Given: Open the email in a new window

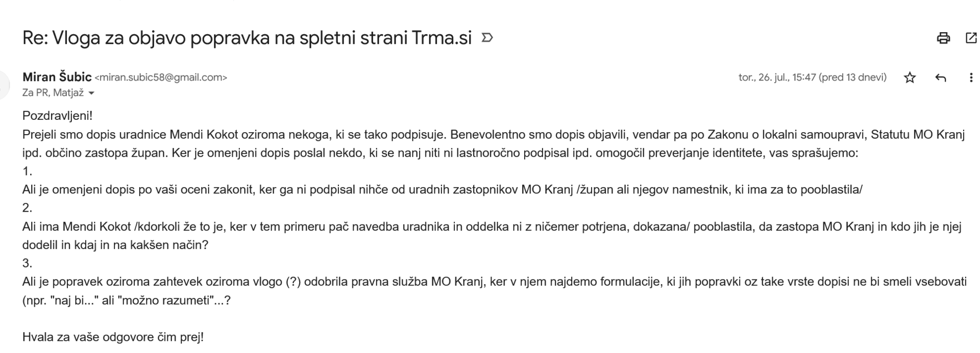Looking at the screenshot, I should pos(971,38).
